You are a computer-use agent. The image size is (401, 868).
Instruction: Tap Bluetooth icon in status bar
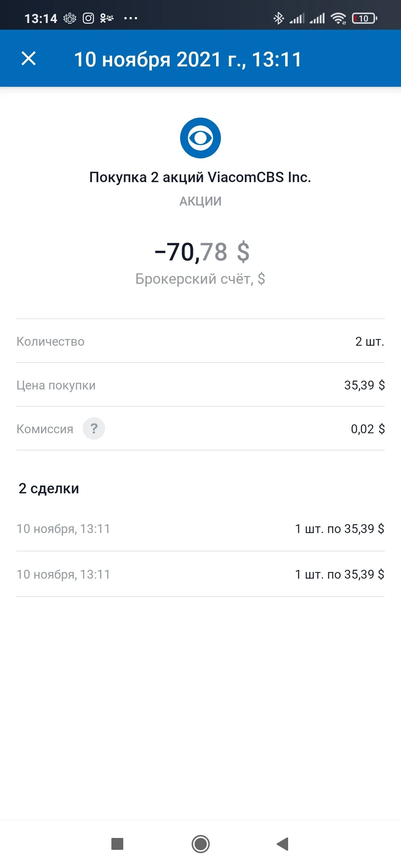coord(278,18)
